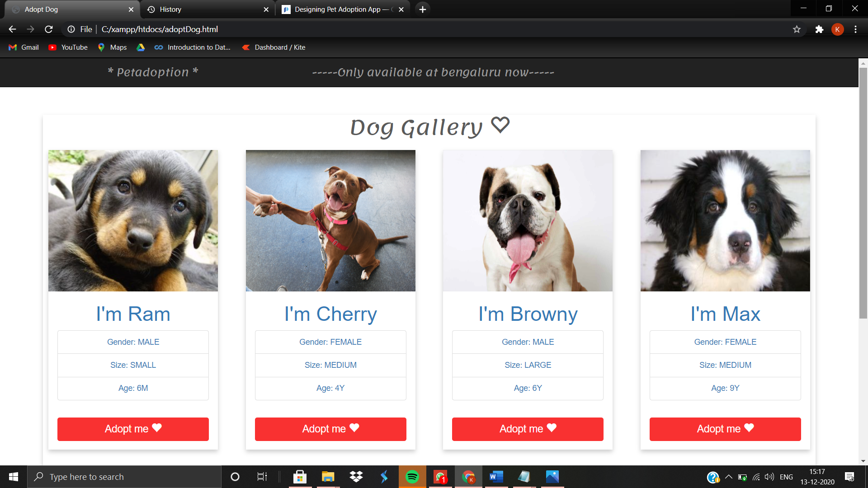Open the Gmail bookmark
This screenshot has width=868, height=488.
click(24, 47)
